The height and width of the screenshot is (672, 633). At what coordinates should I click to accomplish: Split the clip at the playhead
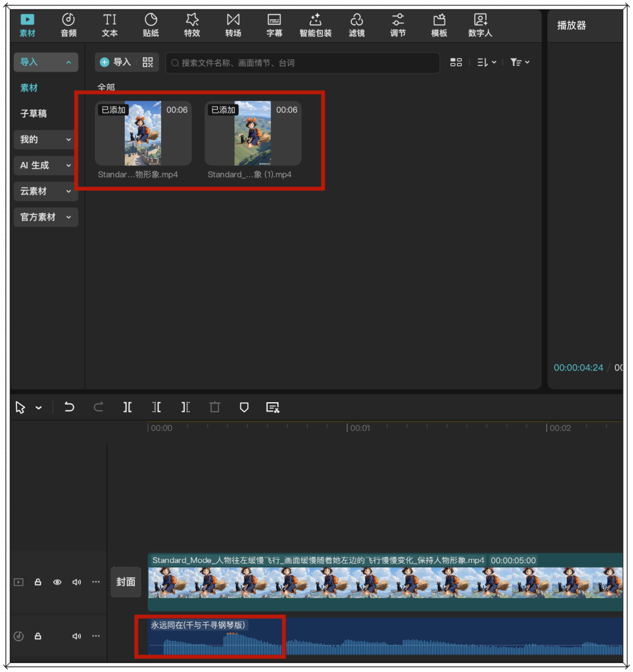pyautogui.click(x=127, y=407)
